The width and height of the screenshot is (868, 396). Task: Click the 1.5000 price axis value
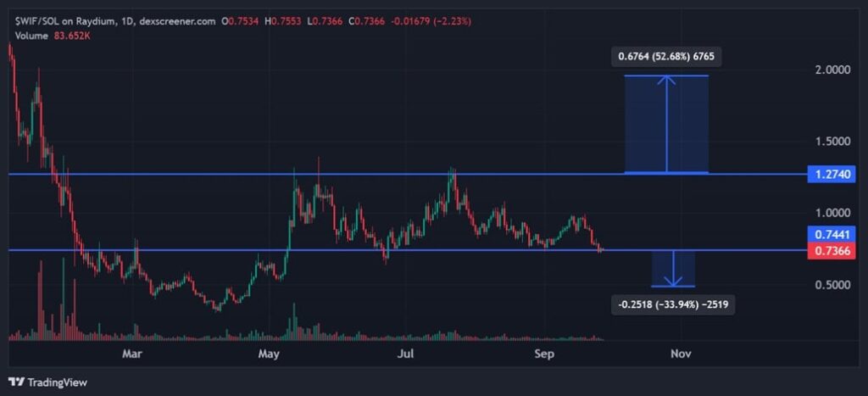pyautogui.click(x=832, y=142)
